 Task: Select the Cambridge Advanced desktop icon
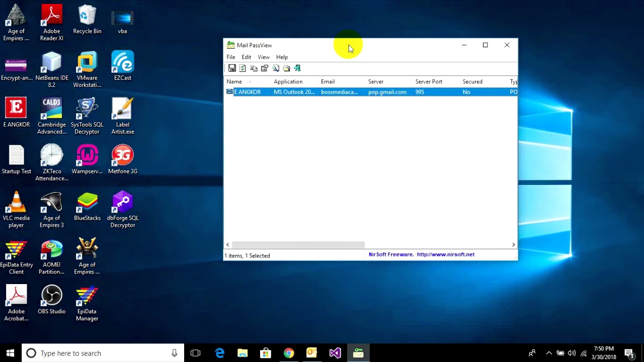(52, 116)
